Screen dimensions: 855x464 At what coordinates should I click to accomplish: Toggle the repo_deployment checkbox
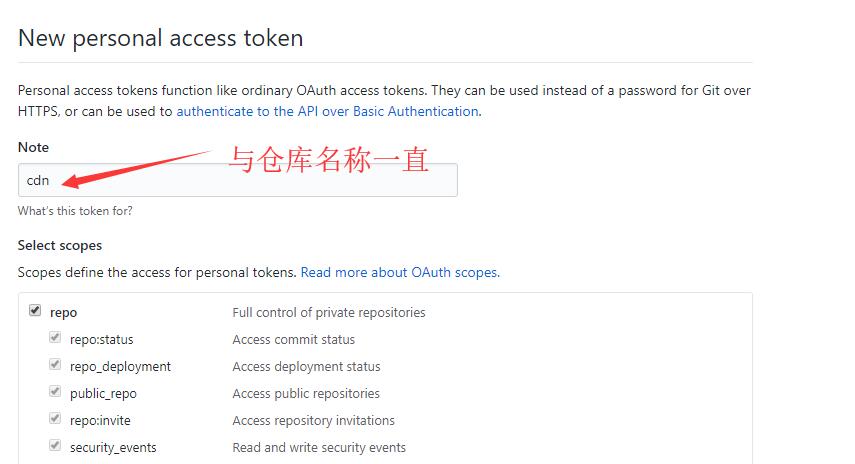(x=56, y=365)
